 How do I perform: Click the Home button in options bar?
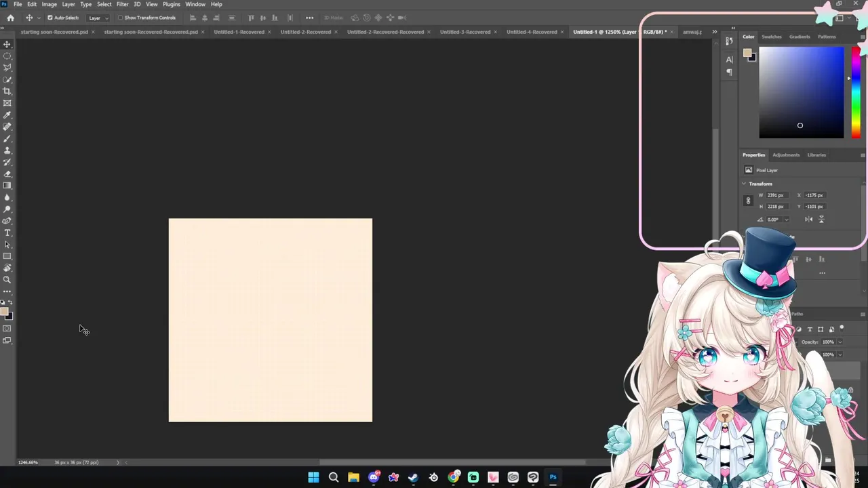coord(10,18)
